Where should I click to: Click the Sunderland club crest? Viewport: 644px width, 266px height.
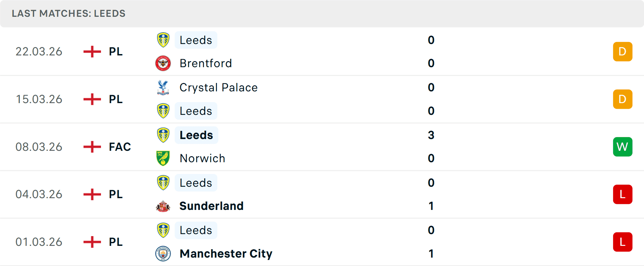coord(163,206)
